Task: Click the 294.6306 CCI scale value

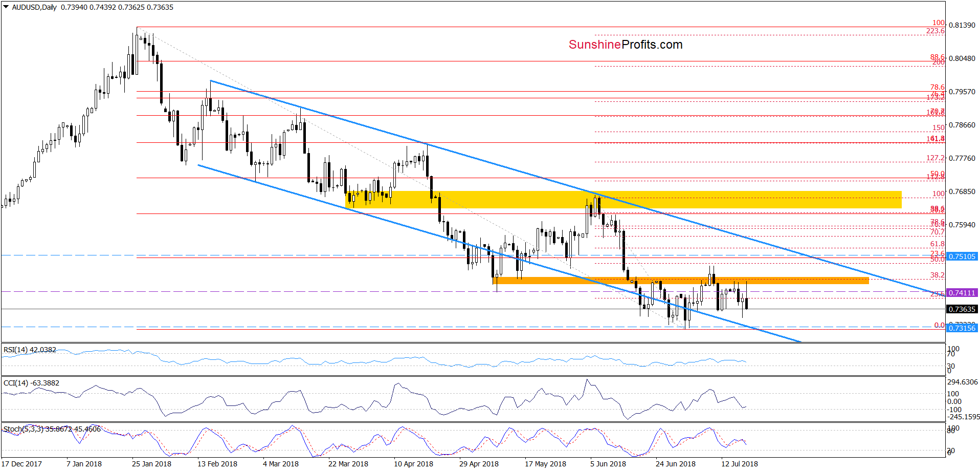Action: click(x=963, y=382)
